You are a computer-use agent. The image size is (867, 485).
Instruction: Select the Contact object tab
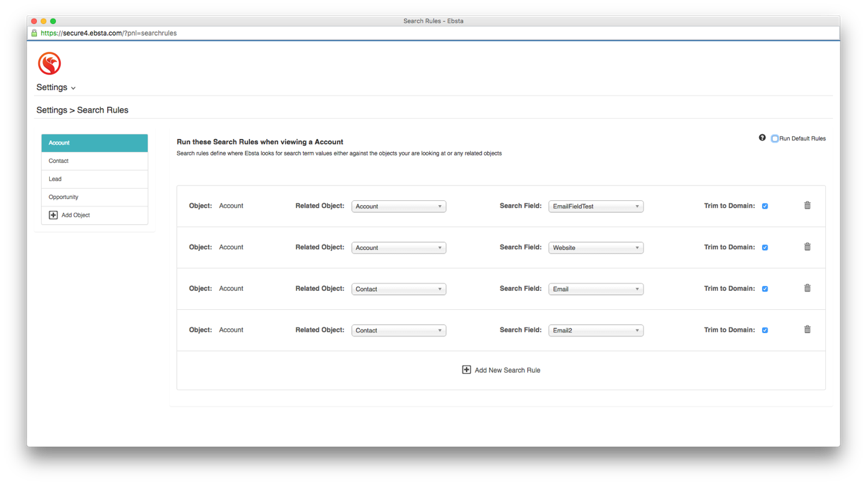point(94,161)
